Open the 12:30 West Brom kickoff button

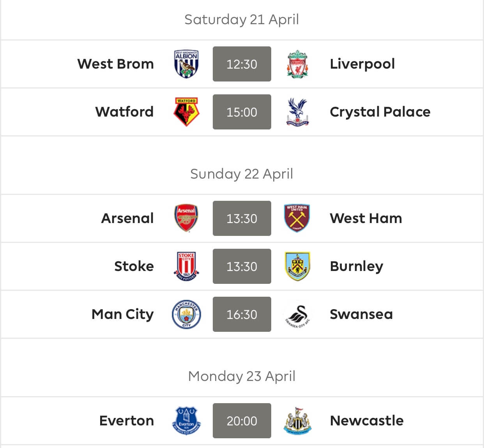242,64
